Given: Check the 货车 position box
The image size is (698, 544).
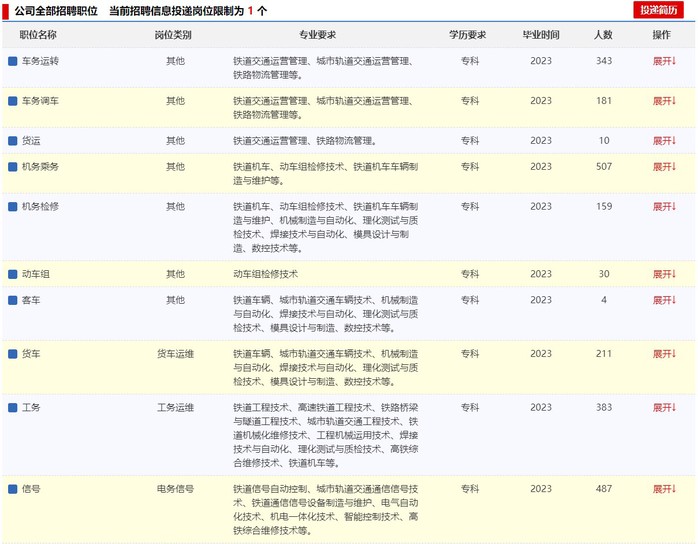Looking at the screenshot, I should (13, 354).
